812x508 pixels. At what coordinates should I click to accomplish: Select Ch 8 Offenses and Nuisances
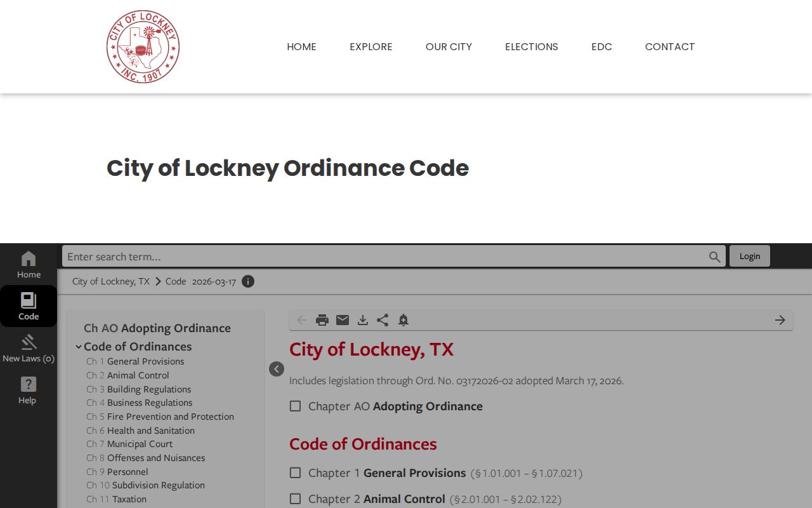pos(145,458)
